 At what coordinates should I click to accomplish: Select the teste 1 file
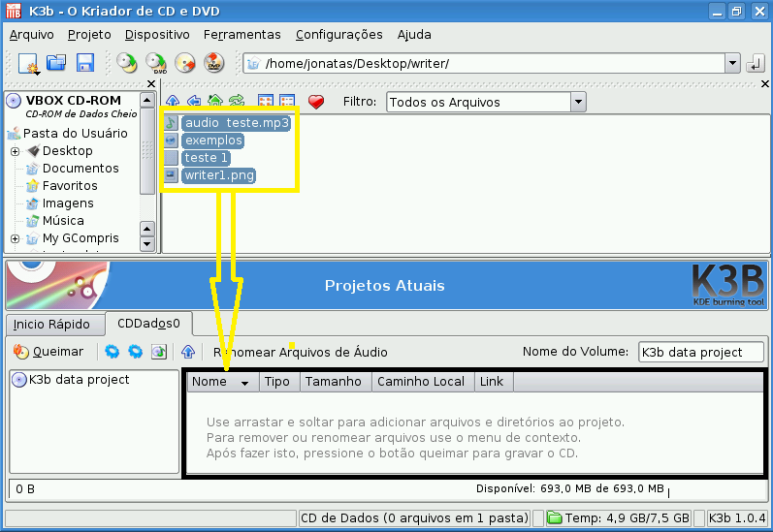coord(206,158)
